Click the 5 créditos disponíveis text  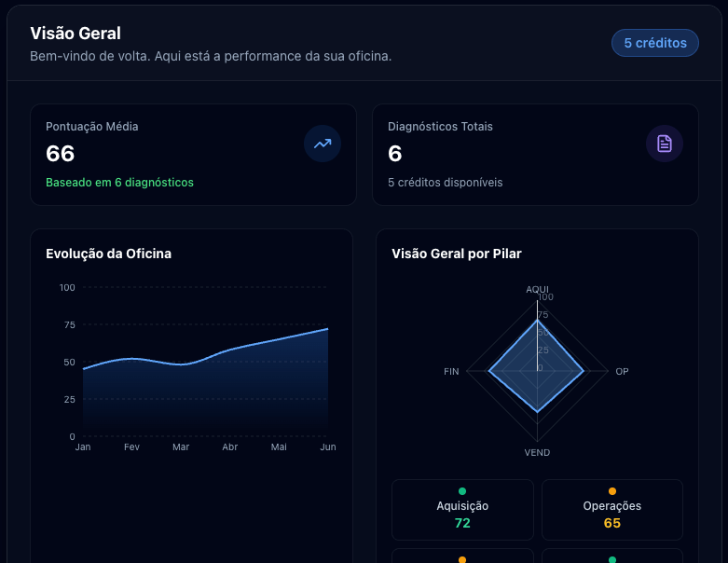point(445,183)
